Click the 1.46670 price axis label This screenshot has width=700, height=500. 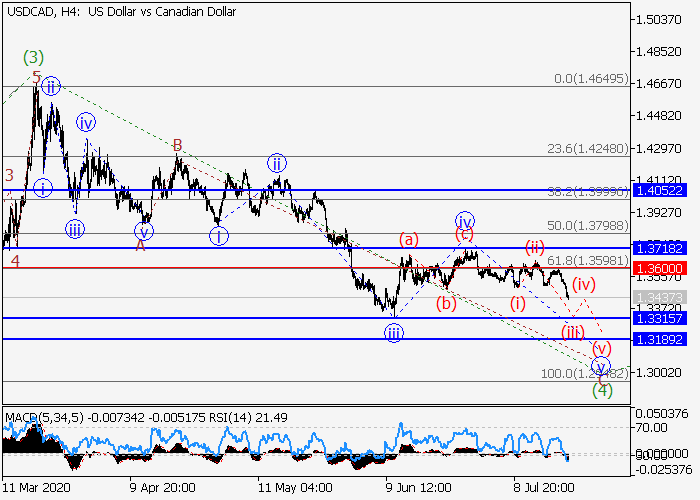coord(659,83)
